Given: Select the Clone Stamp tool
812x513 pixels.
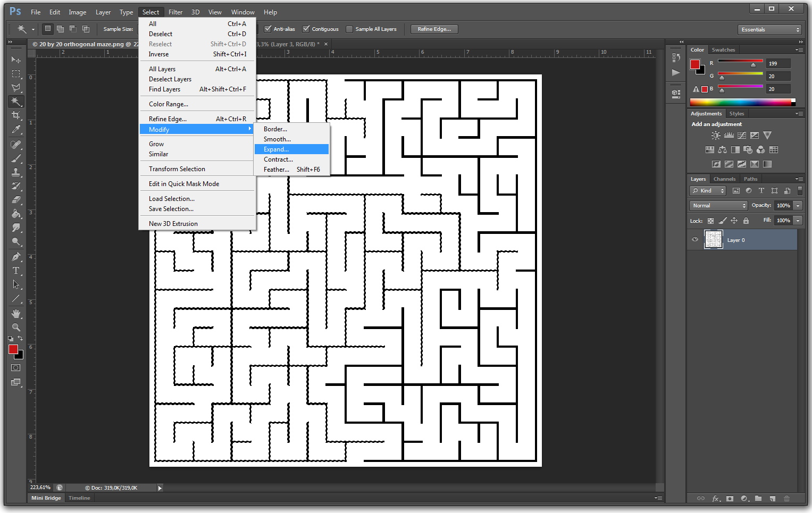Looking at the screenshot, I should [16, 172].
